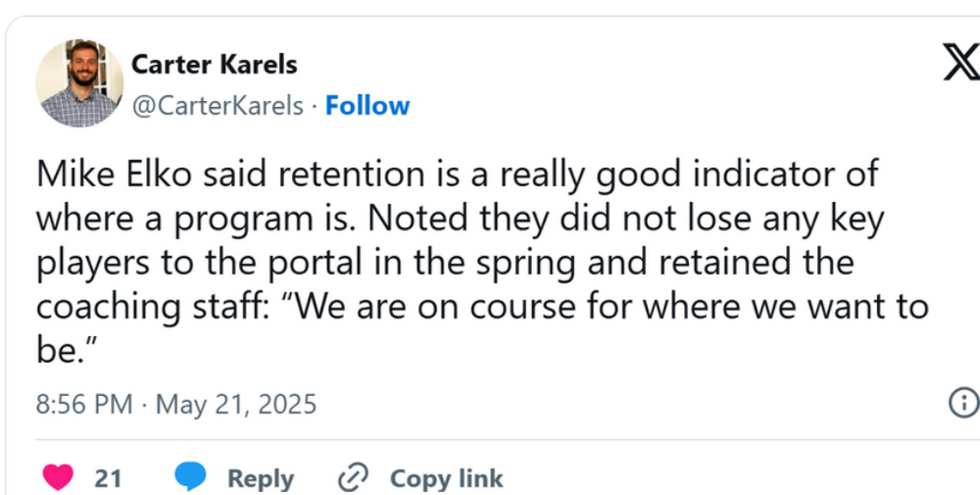Click the like count 21
980x495 pixels.
[108, 478]
